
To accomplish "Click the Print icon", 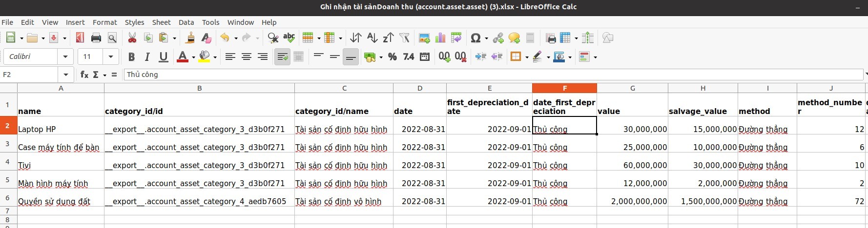I will [x=96, y=38].
